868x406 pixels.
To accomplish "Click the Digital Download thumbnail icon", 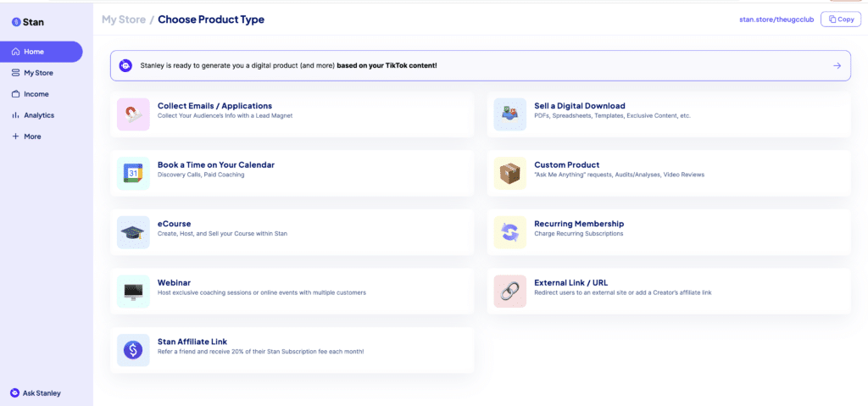I will 509,114.
